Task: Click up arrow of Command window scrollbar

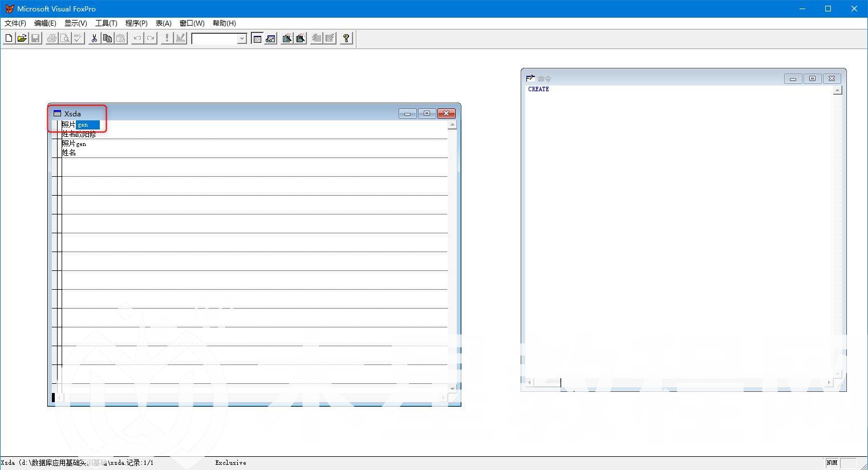Action: click(837, 90)
